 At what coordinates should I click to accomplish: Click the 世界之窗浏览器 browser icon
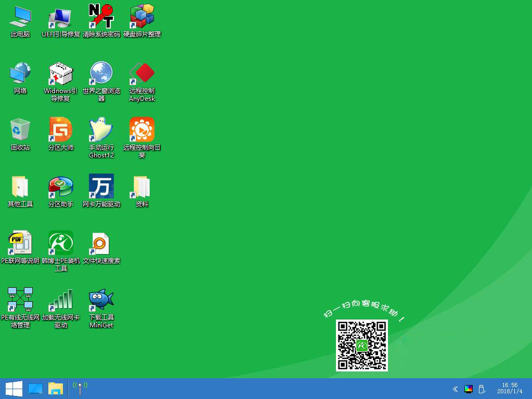pos(101,74)
